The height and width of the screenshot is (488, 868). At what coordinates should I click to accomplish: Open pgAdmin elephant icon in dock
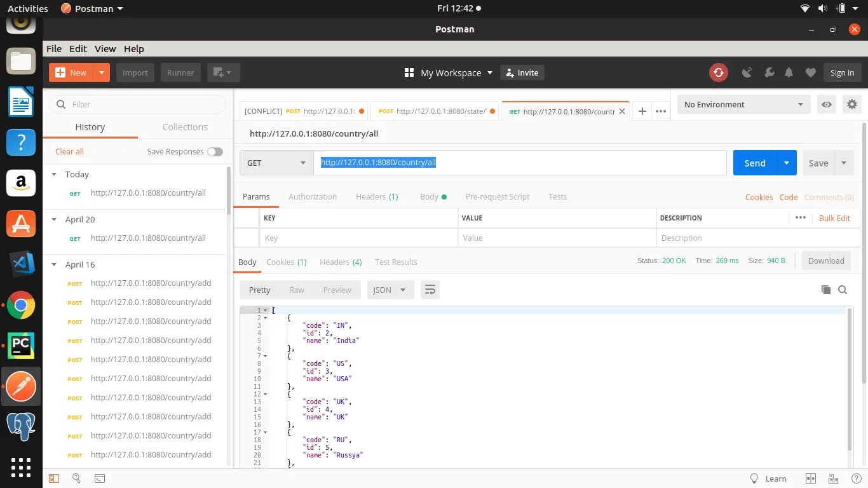21,426
